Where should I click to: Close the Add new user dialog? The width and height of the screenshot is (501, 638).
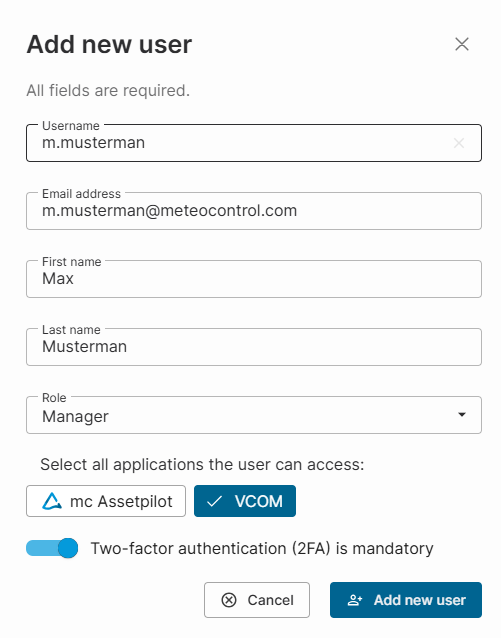click(462, 44)
